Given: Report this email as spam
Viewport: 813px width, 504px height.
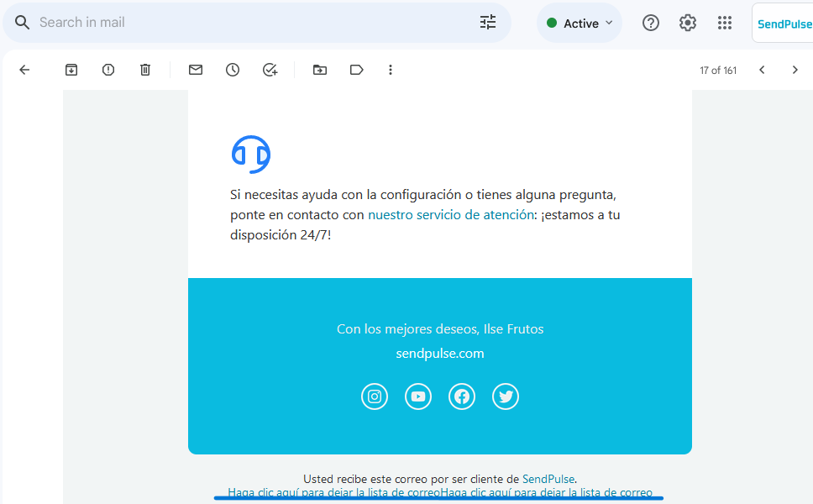Looking at the screenshot, I should pos(108,70).
